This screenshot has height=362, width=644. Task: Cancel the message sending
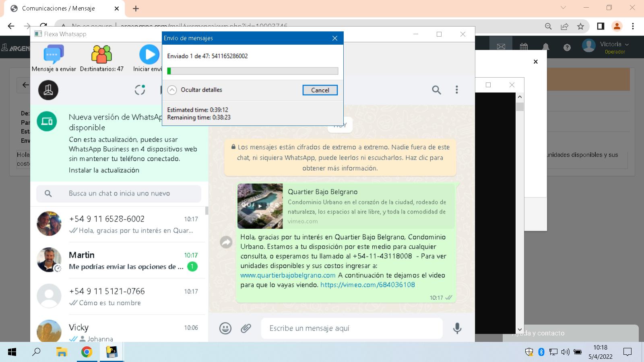[x=320, y=90]
